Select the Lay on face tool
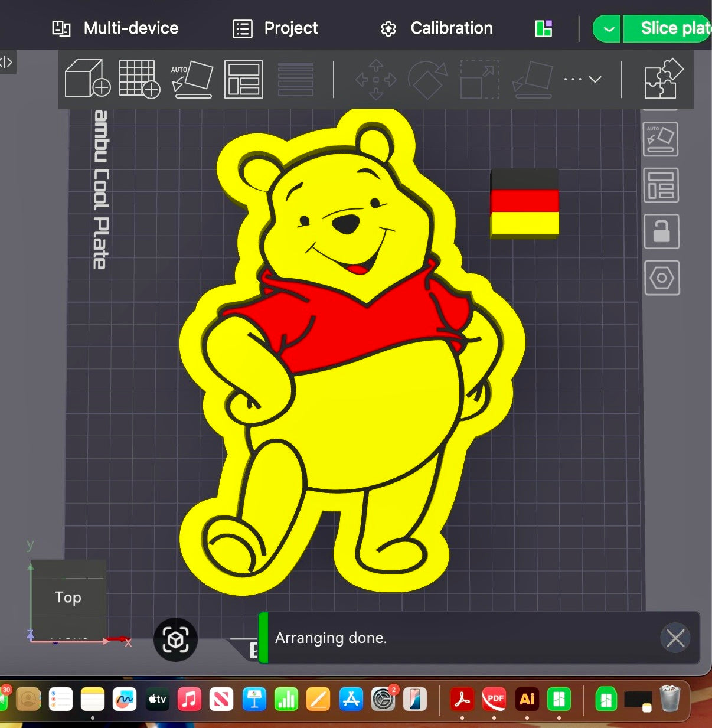Viewport: 712px width, 728px height. click(x=533, y=79)
